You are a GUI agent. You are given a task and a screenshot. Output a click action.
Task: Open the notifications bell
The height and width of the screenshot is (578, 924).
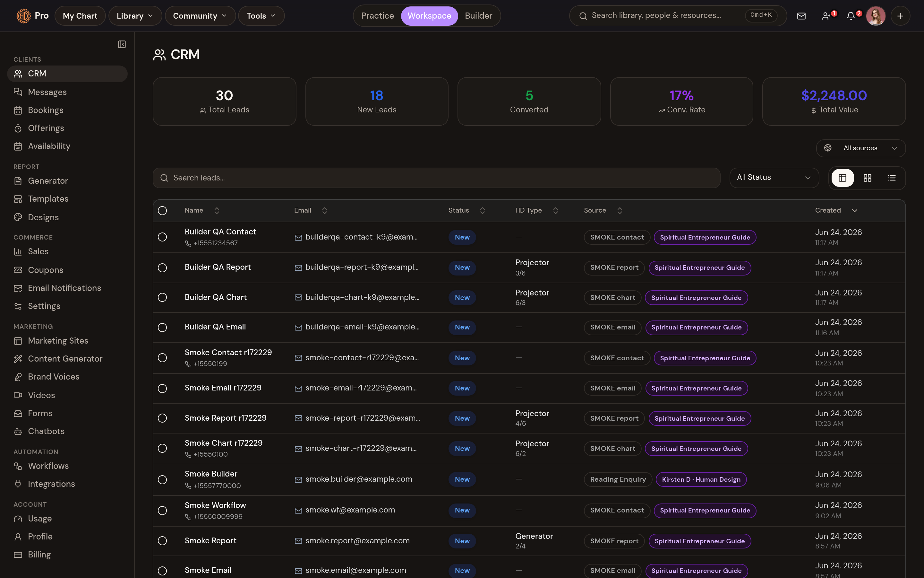[851, 16]
